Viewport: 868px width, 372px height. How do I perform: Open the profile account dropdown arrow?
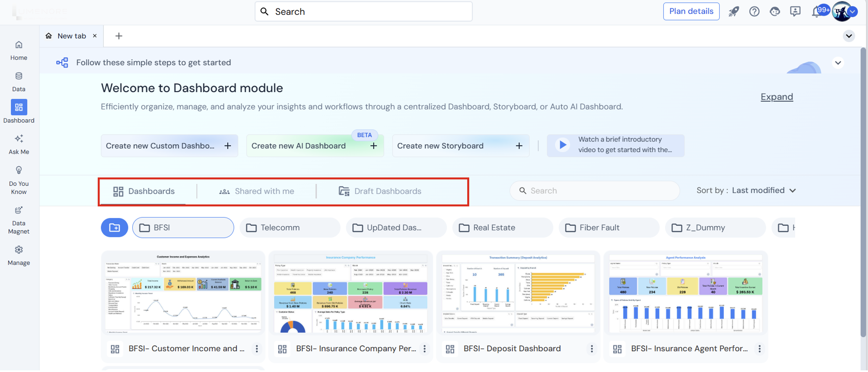click(854, 11)
